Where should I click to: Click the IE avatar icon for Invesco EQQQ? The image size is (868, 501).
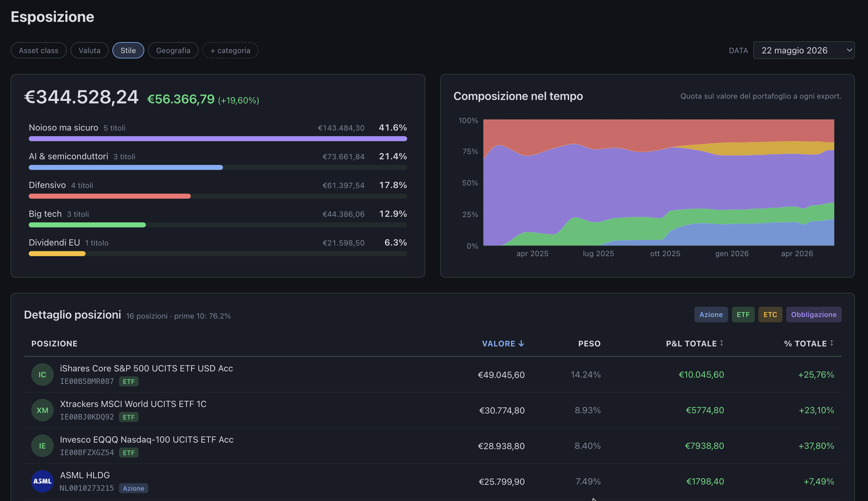click(x=42, y=446)
